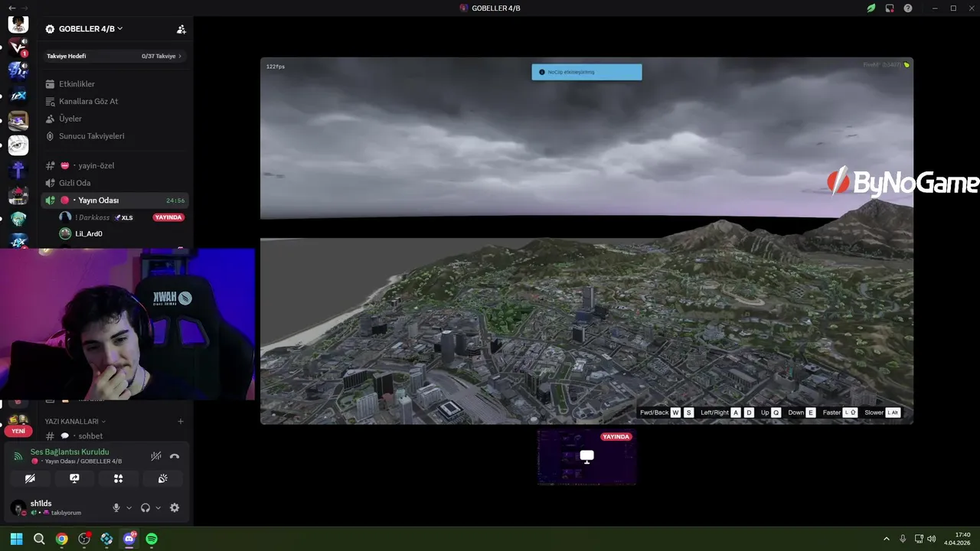Start an activity with activities button
980x551 pixels.
tap(119, 478)
